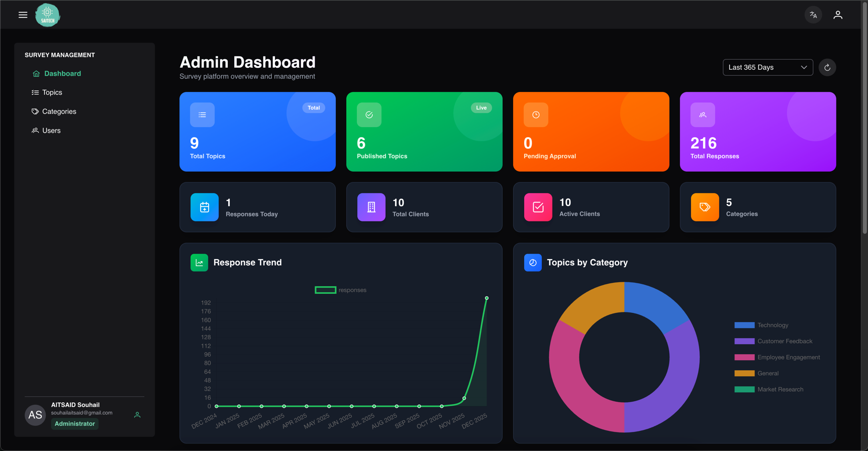This screenshot has height=451, width=868.
Task: Click the Admin Dashboard title
Action: 247,62
